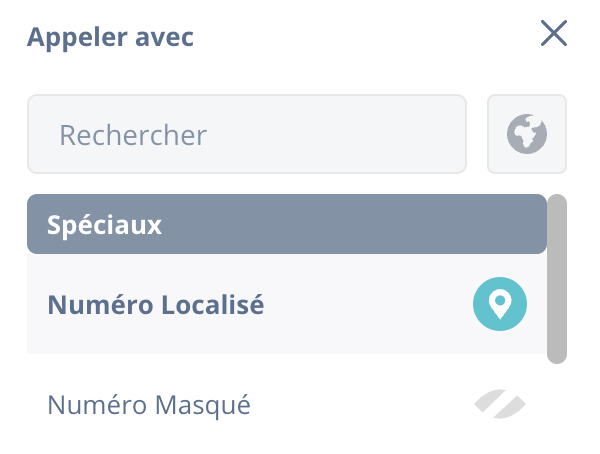Click the grey list scrollbar
Screen dimensions: 600x454
(x=557, y=279)
